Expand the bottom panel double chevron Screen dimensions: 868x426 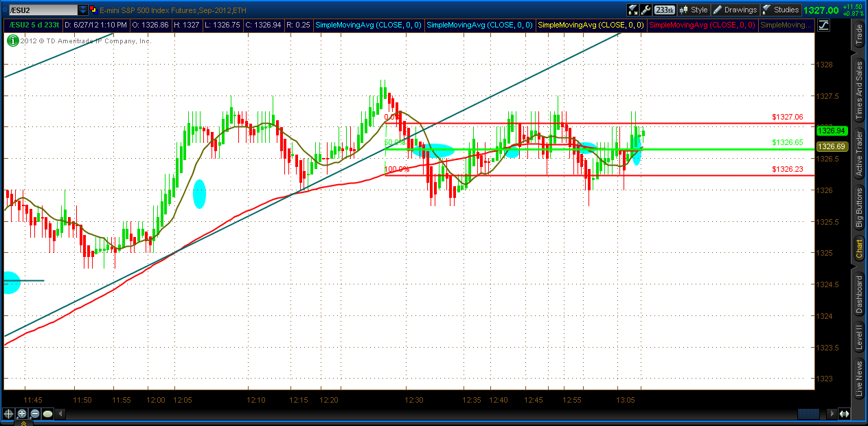[x=25, y=423]
